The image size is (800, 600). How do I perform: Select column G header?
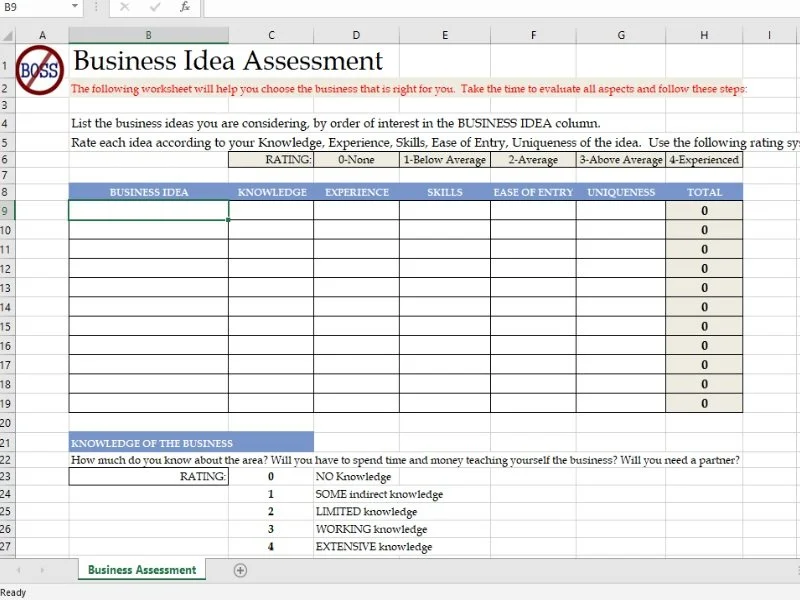click(x=621, y=35)
